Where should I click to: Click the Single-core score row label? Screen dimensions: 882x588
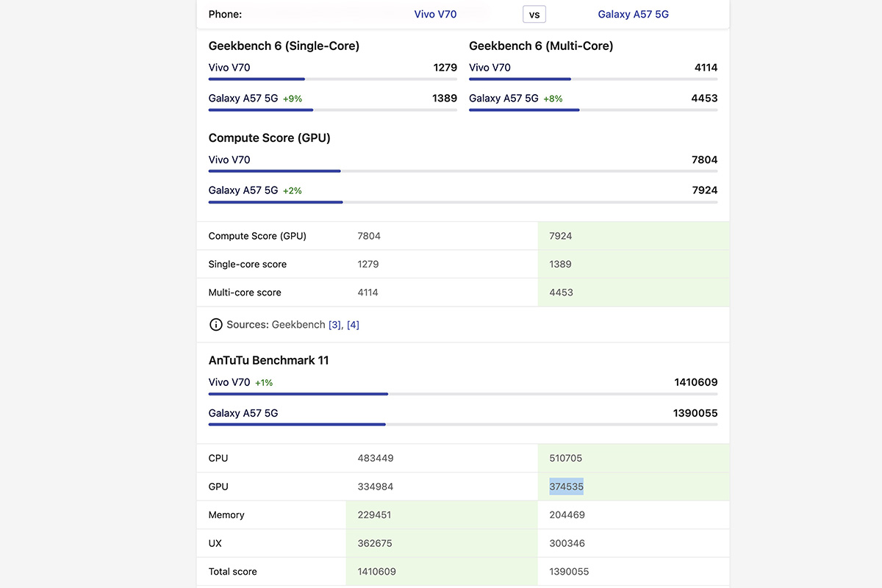coord(248,264)
